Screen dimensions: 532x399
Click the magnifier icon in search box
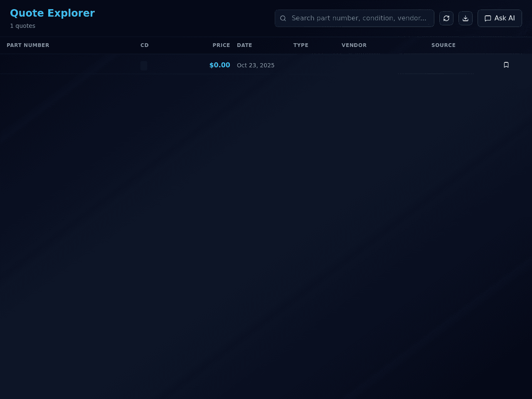tap(283, 18)
